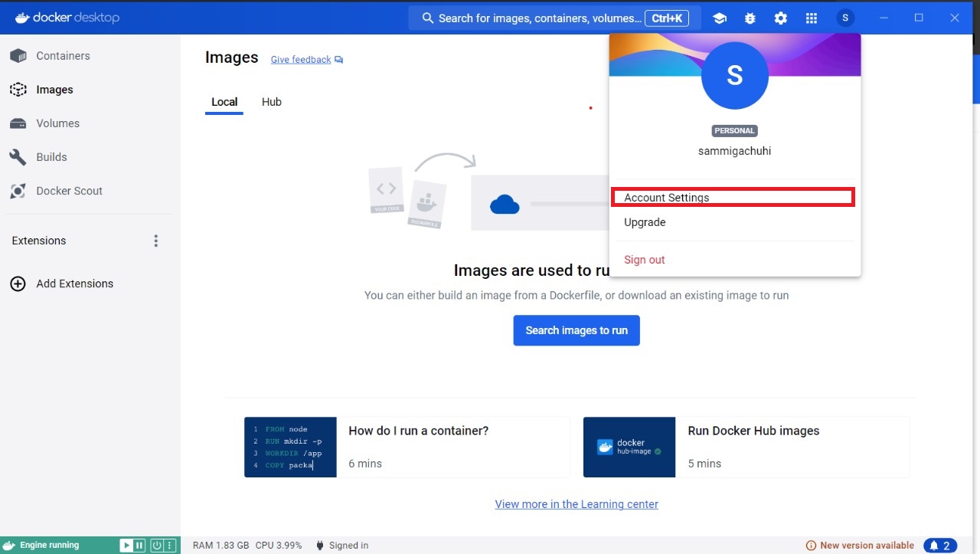Open the Builds wrench icon

(x=18, y=157)
